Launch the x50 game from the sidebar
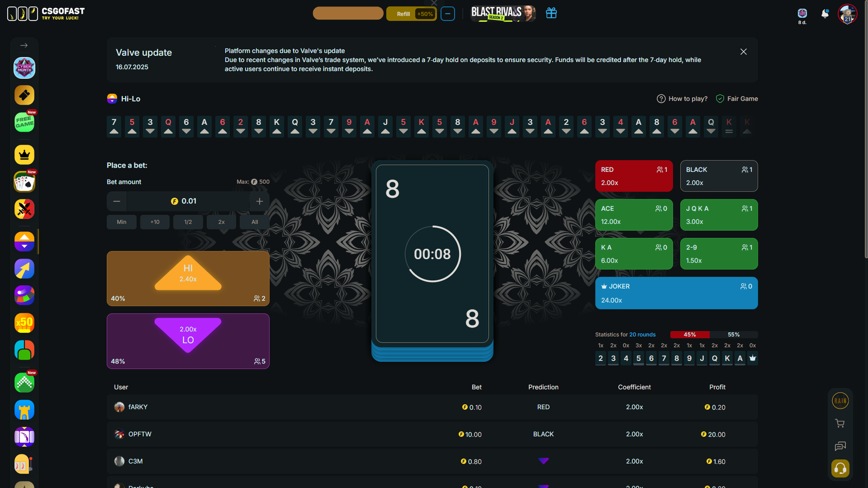 click(x=24, y=323)
